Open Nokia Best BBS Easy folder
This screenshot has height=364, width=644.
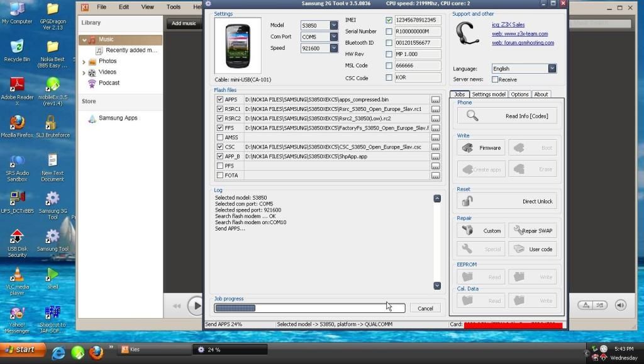click(x=53, y=54)
